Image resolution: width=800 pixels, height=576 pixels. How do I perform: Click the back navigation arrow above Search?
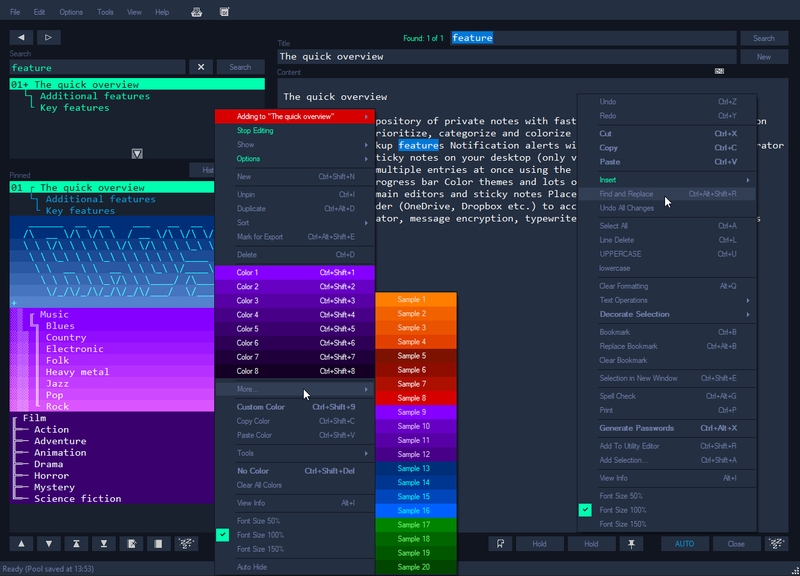21,37
